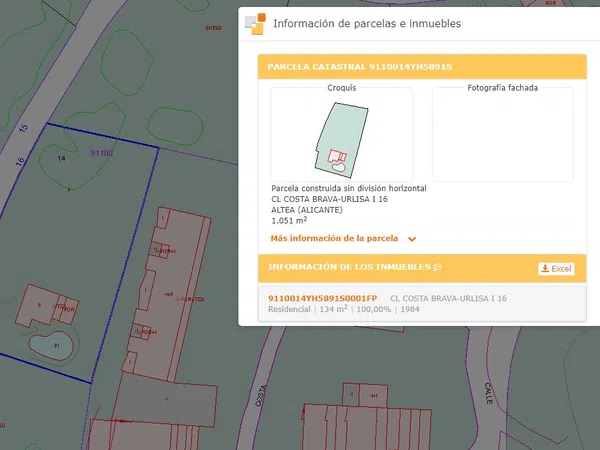The image size is (600, 450).
Task: Click the panel title Información de parcelas e inmuebles
Action: click(367, 23)
